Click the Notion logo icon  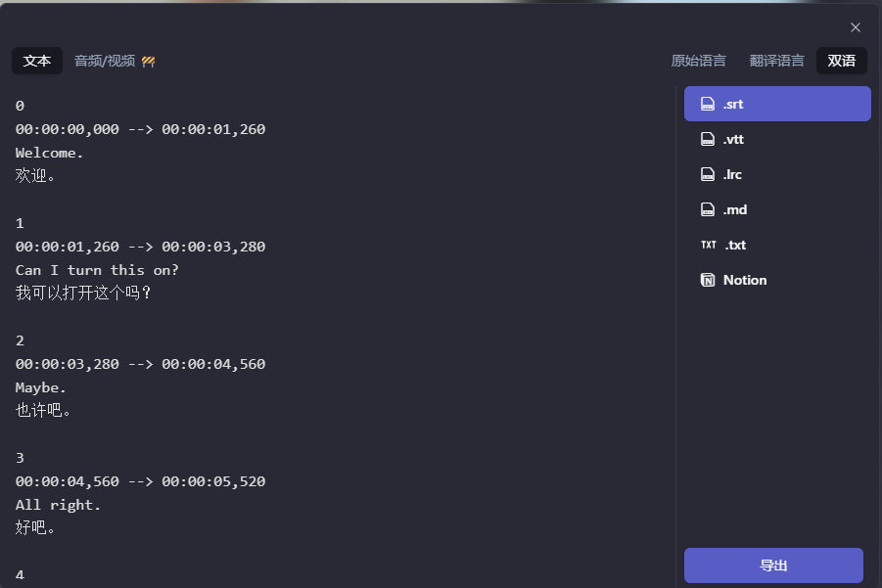click(x=708, y=280)
